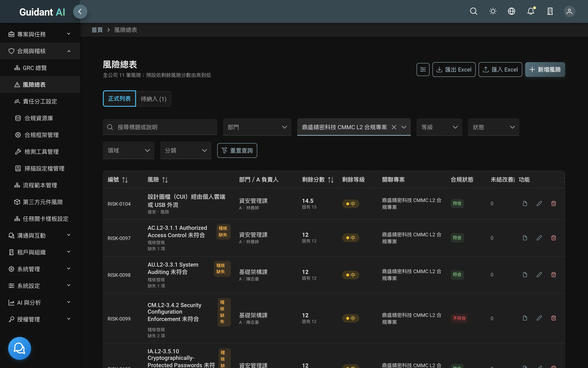Open the 分類 filter dropdown

coord(186,150)
